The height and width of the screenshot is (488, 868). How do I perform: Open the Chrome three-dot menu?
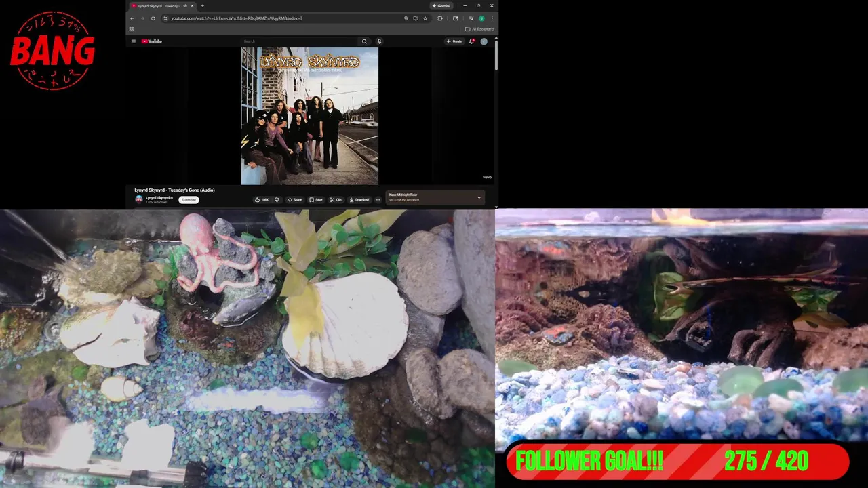point(492,18)
